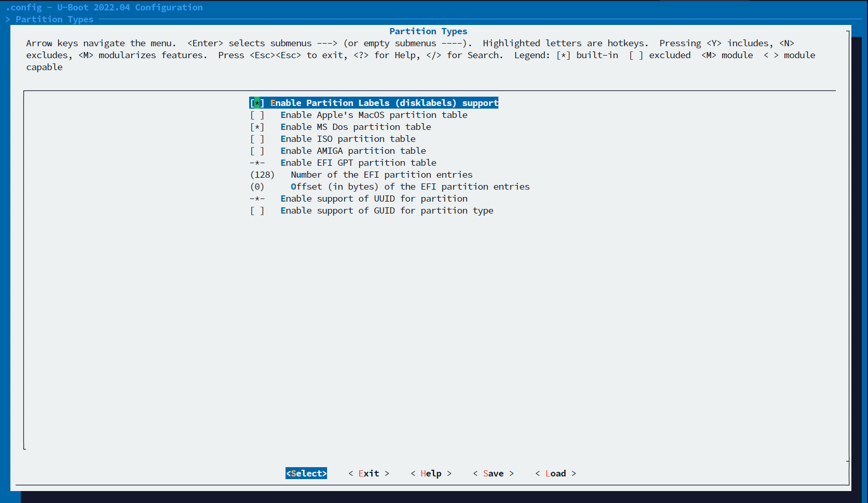
Task: Click .config - U-Boot 2022.04 Configuration title
Action: [x=104, y=7]
